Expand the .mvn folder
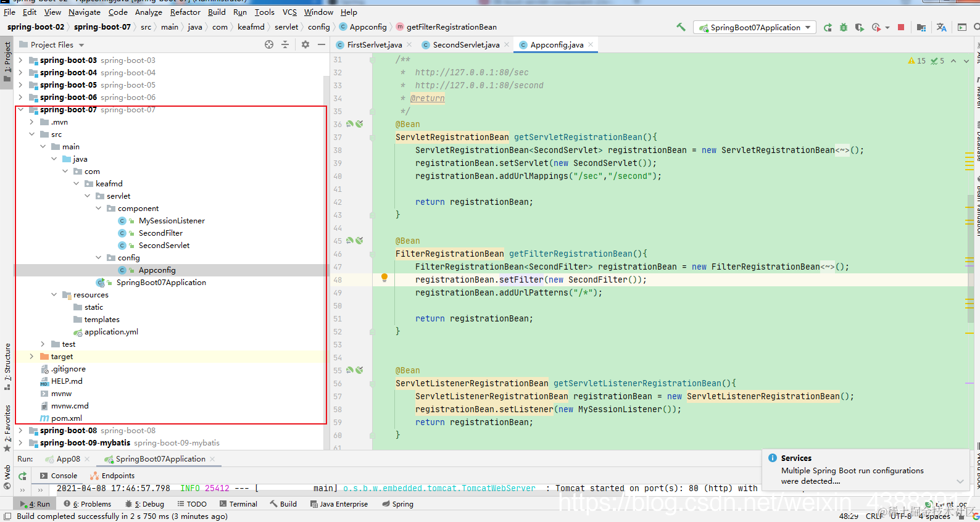 click(32, 122)
